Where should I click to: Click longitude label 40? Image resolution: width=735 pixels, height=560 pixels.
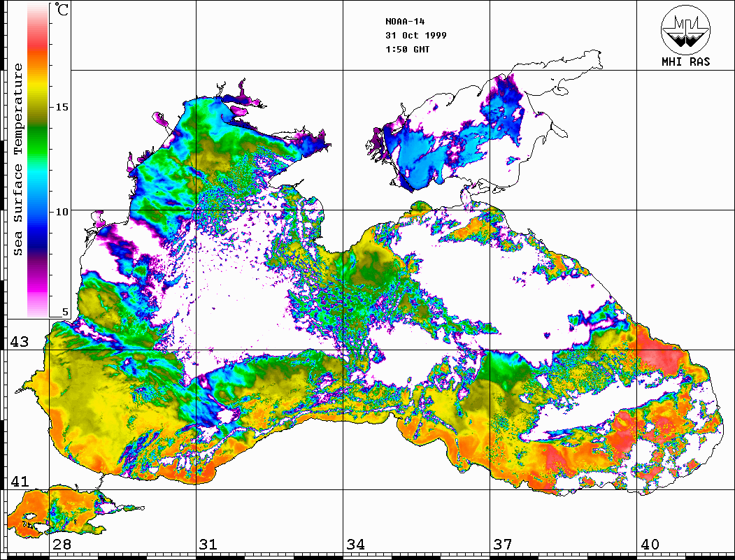tap(650, 544)
